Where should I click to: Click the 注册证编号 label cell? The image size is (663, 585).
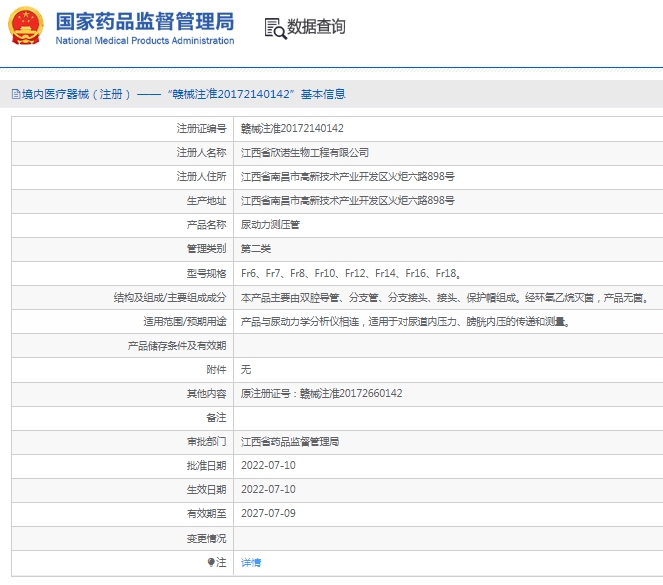click(x=201, y=128)
